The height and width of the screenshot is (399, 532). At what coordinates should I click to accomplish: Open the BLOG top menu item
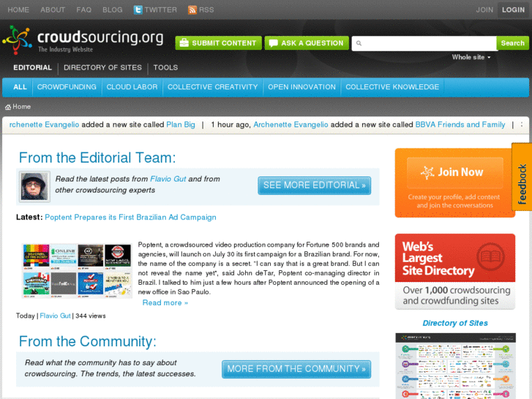113,10
